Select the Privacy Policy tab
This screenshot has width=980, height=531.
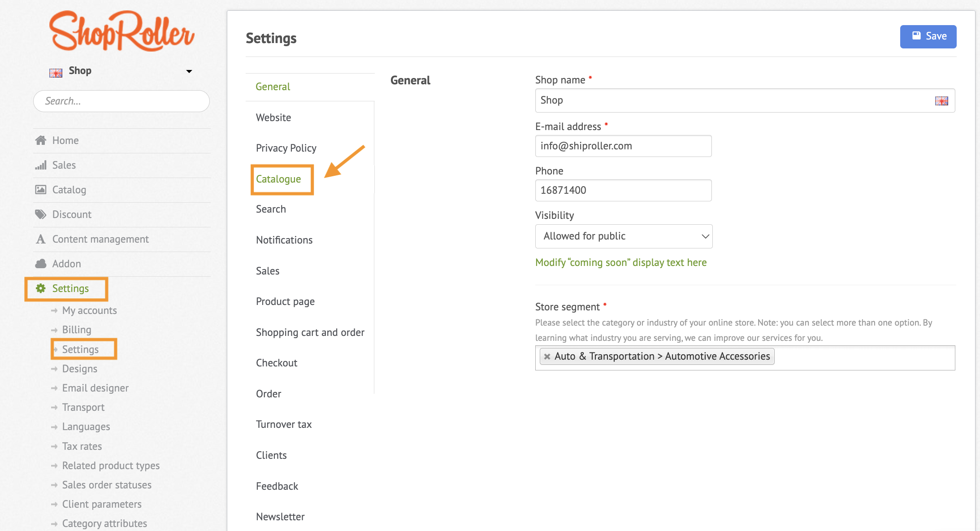(x=286, y=148)
